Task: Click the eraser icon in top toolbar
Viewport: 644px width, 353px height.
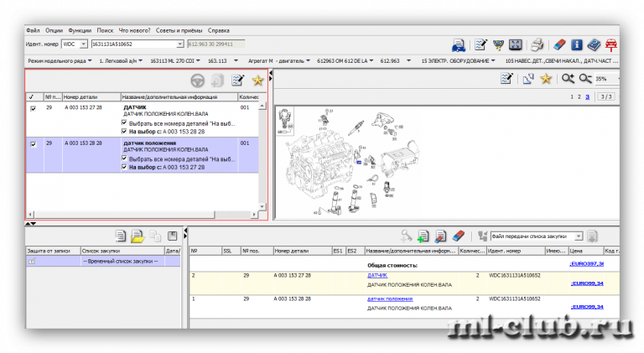Action: tap(559, 44)
